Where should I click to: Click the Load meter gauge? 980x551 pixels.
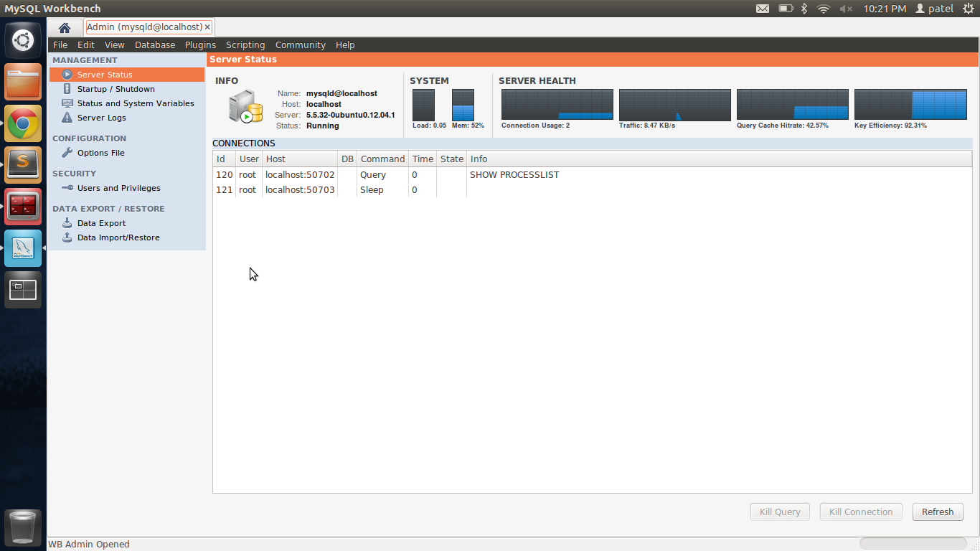(423, 105)
